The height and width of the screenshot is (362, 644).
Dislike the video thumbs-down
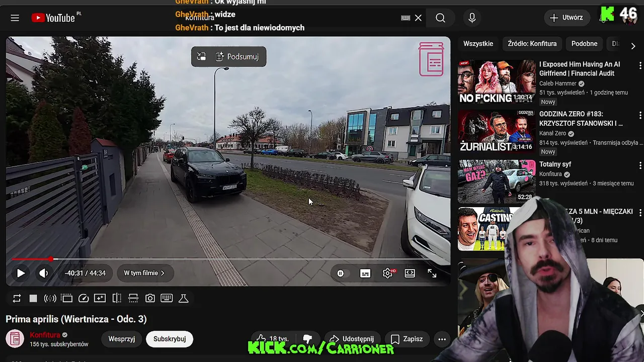[307, 339]
